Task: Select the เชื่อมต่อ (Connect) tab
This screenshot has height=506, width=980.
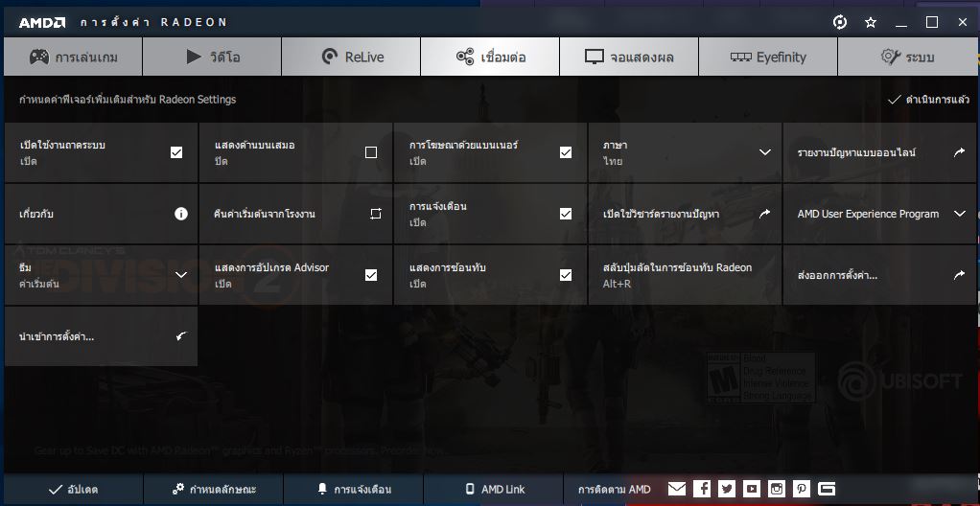Action: 490,57
